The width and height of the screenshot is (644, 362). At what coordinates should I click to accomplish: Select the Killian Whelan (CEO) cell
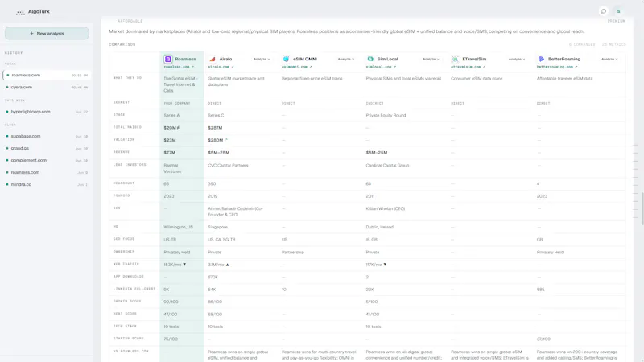(x=386, y=208)
